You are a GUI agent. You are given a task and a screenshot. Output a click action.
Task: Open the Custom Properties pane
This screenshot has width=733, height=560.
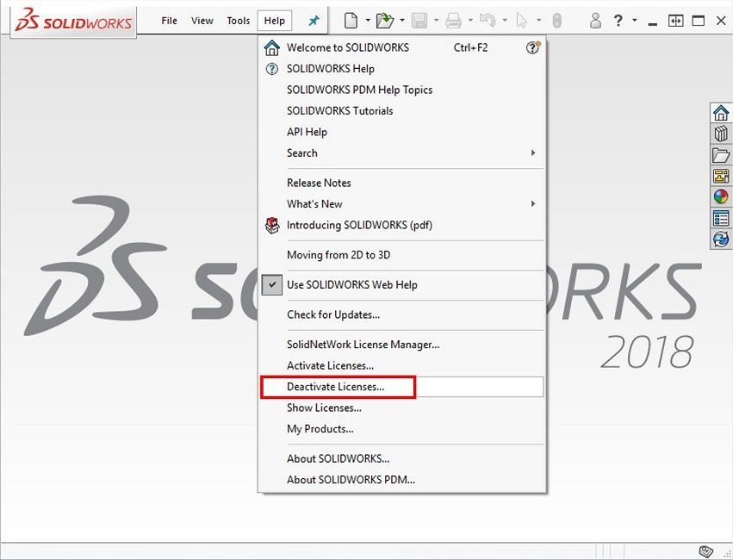coord(720,217)
